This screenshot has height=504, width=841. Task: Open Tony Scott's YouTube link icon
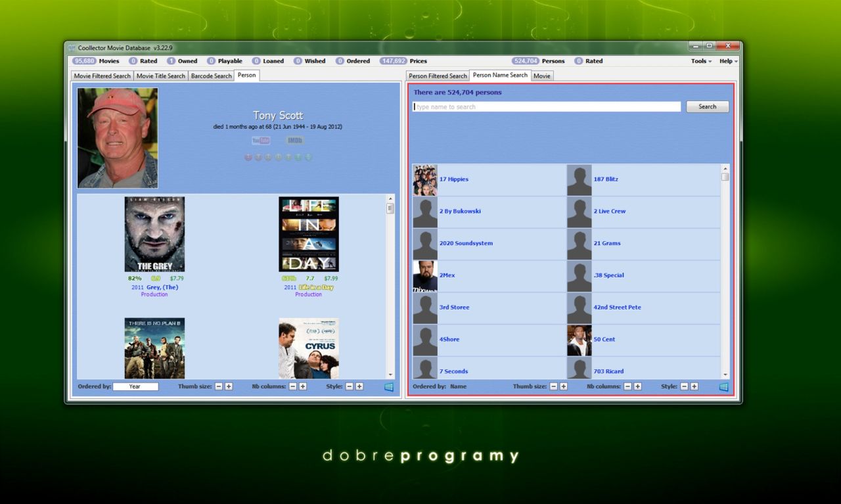coord(261,140)
